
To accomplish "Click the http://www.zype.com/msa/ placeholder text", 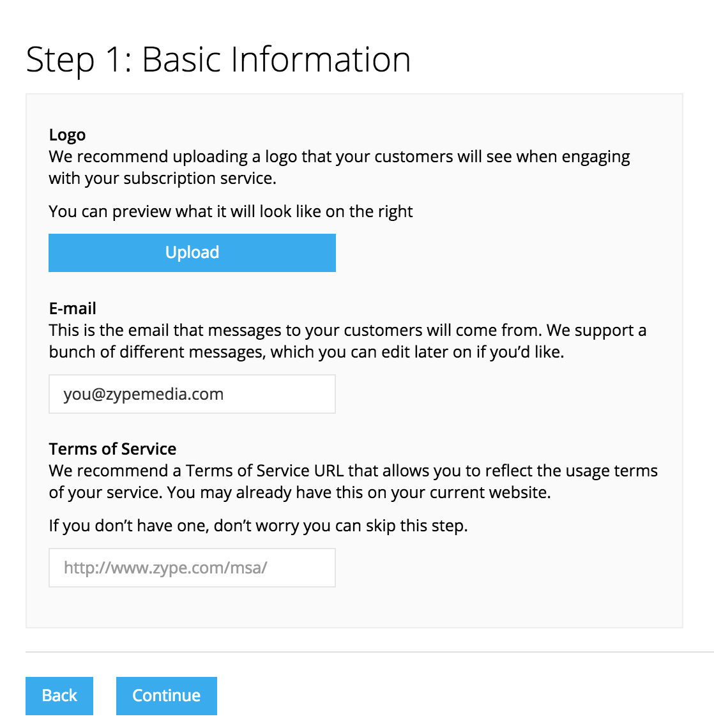I will 165,568.
